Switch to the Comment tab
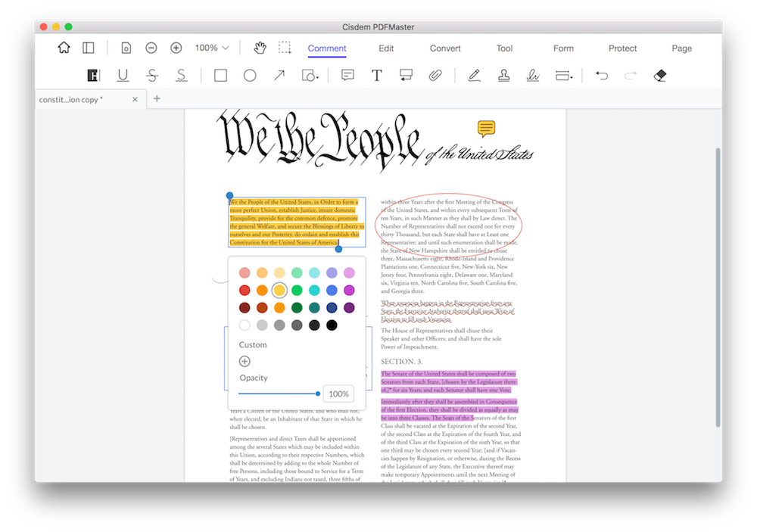Viewport: 757px width, 532px height. click(327, 48)
